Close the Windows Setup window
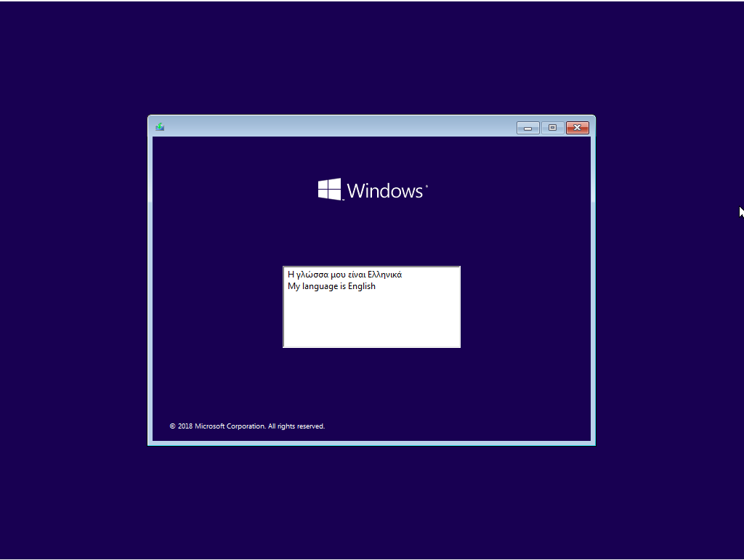This screenshot has height=560, width=744. [577, 128]
